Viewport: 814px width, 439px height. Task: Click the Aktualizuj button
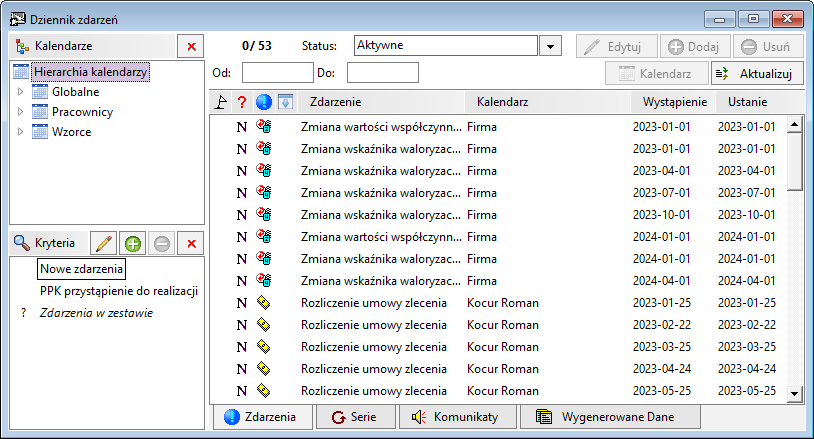click(757, 74)
